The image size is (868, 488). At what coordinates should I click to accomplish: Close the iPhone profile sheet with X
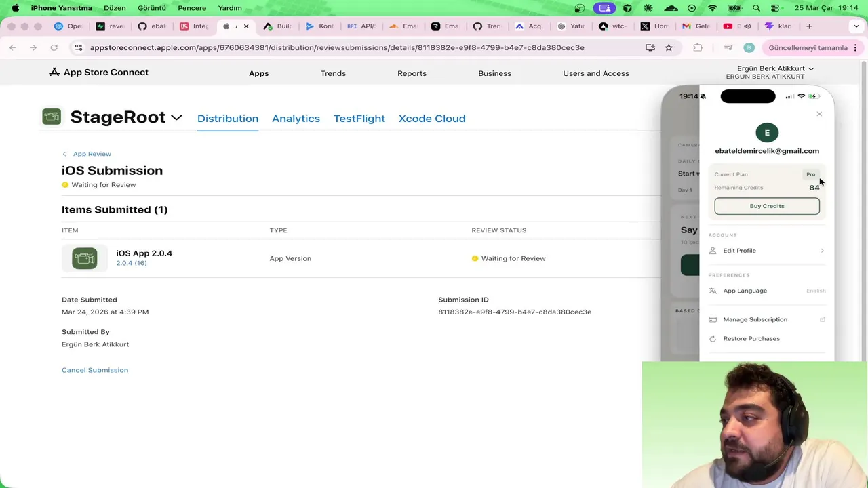pyautogui.click(x=819, y=114)
